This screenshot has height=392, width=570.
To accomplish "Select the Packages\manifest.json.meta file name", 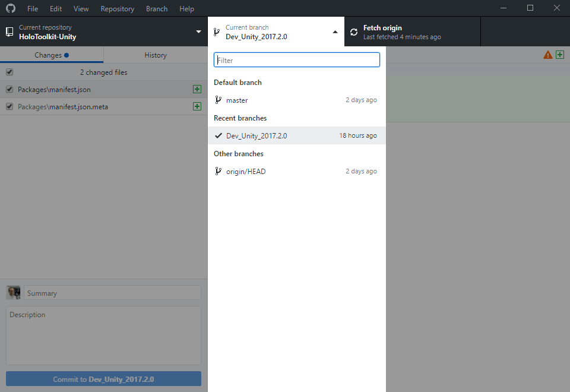I will point(63,106).
